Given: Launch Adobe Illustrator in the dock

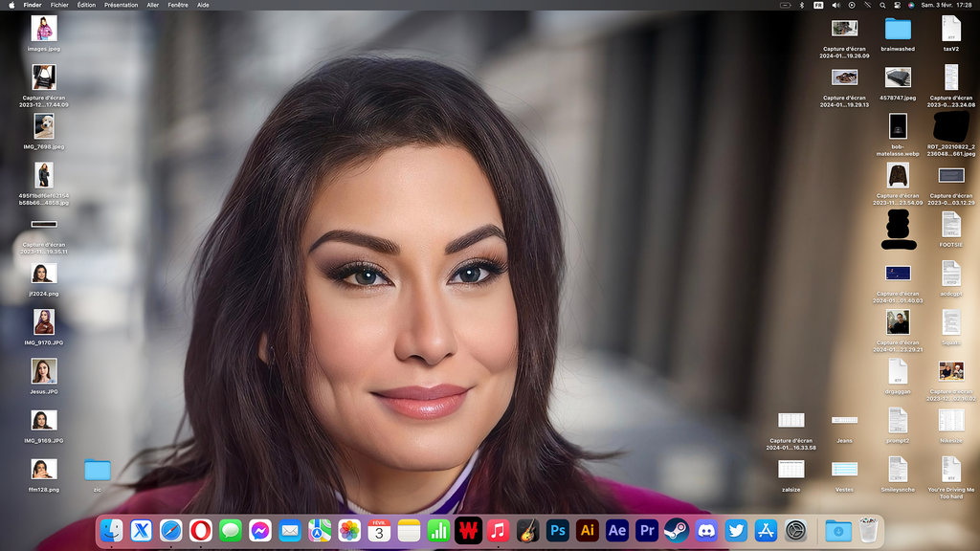Looking at the screenshot, I should tap(588, 530).
